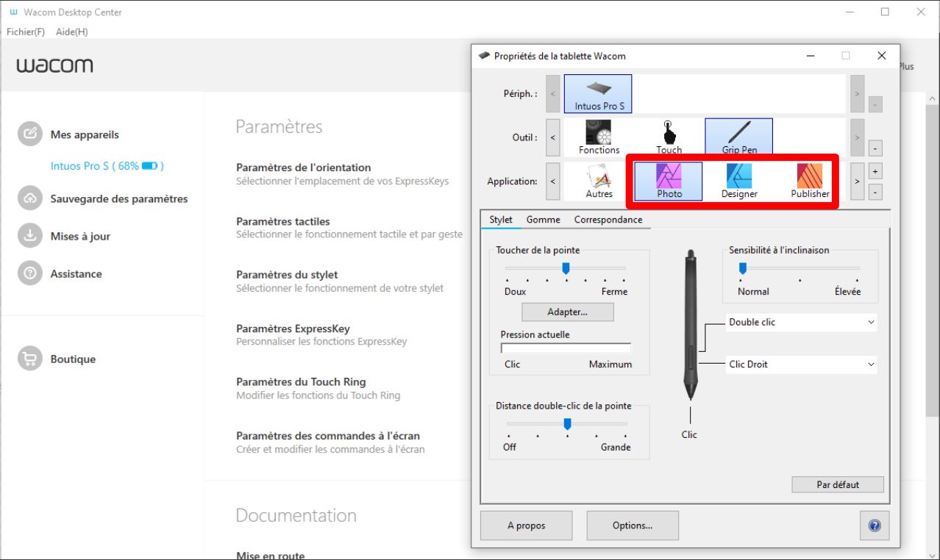Click the Par défaut button
The height and width of the screenshot is (560, 940).
click(x=838, y=484)
